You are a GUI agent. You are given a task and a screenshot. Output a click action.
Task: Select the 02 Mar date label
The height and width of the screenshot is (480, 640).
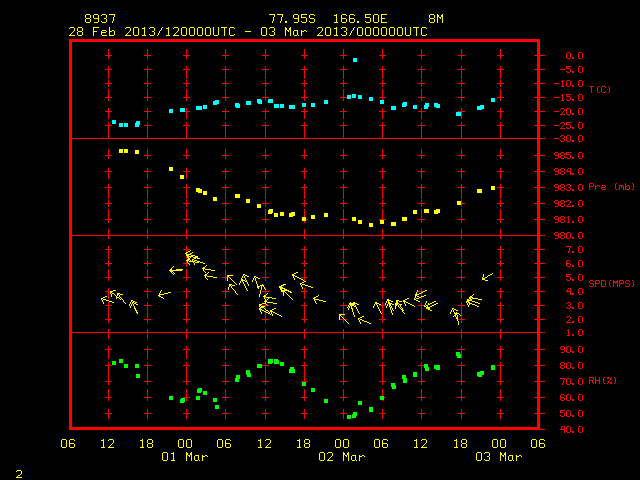click(x=342, y=457)
